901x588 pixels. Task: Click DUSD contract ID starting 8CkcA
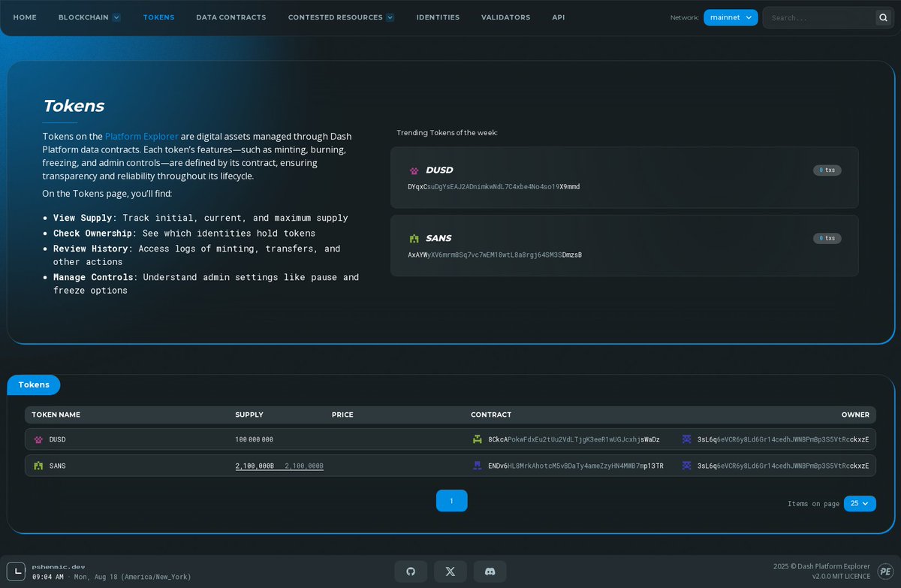pos(574,439)
